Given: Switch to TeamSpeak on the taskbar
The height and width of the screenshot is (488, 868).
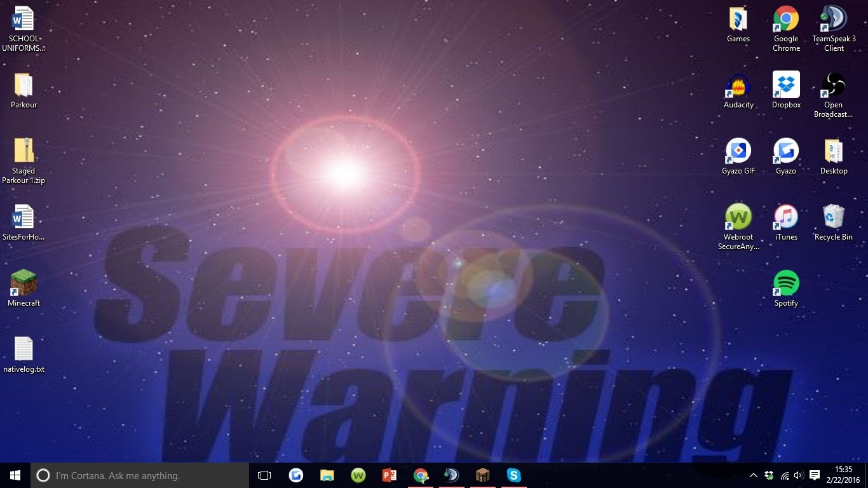Looking at the screenshot, I should [451, 475].
